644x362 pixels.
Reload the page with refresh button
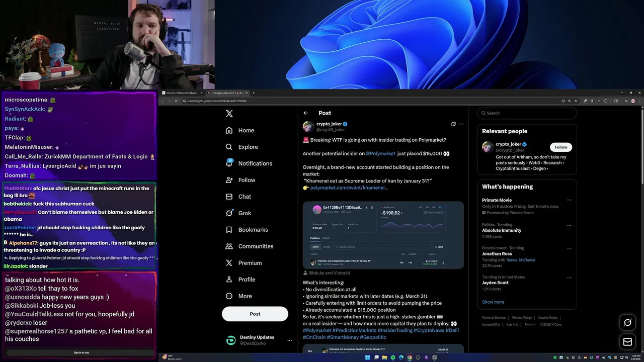[176, 101]
